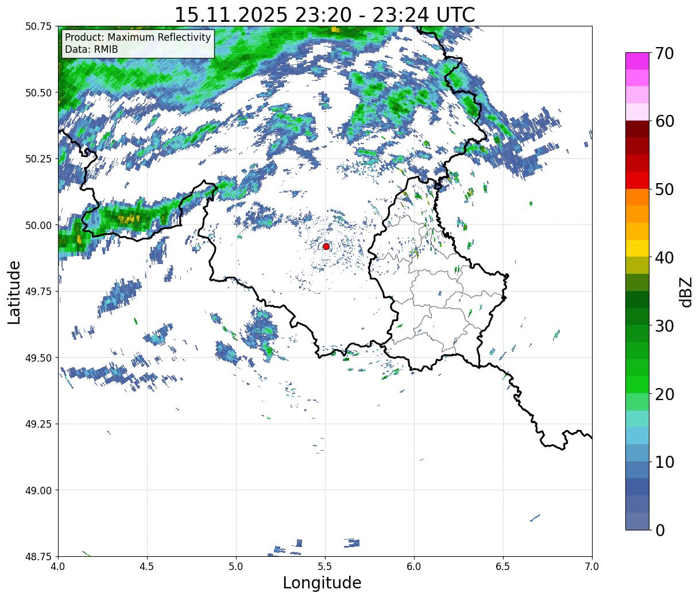Click latitude tick label 50.25
This screenshot has height=597, width=700.
38,159
